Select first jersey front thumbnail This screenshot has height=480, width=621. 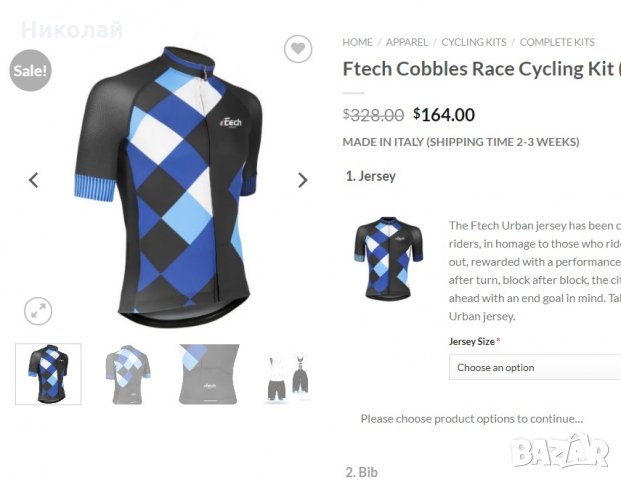click(x=48, y=374)
